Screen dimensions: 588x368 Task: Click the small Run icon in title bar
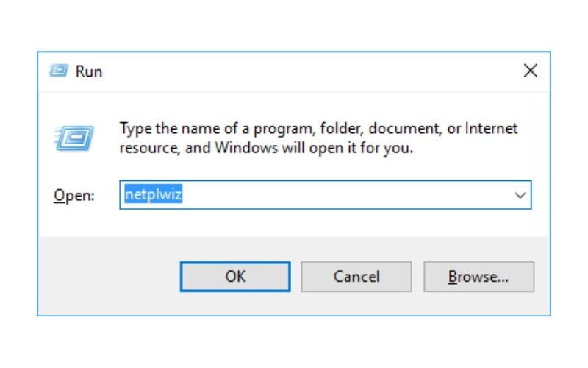tap(59, 71)
